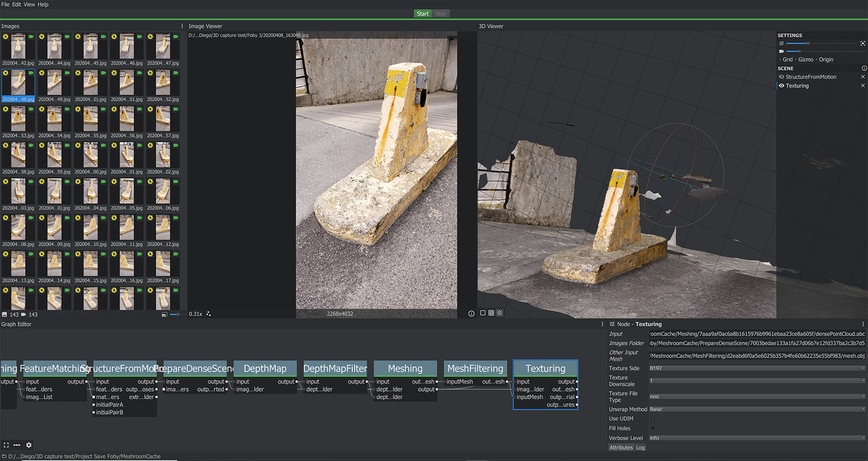The height and width of the screenshot is (461, 868).
Task: Switch 3D Viewer to textured render mode
Action: 500,313
